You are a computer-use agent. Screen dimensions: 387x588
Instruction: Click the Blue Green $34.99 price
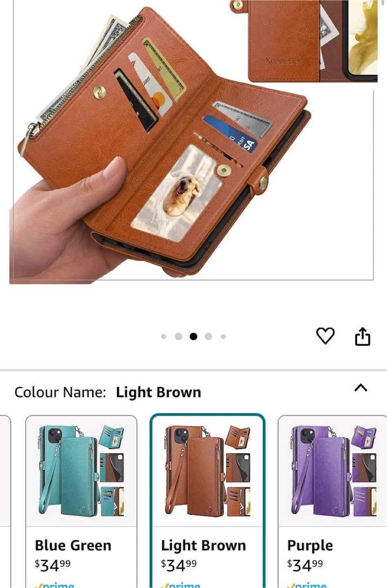[53, 565]
